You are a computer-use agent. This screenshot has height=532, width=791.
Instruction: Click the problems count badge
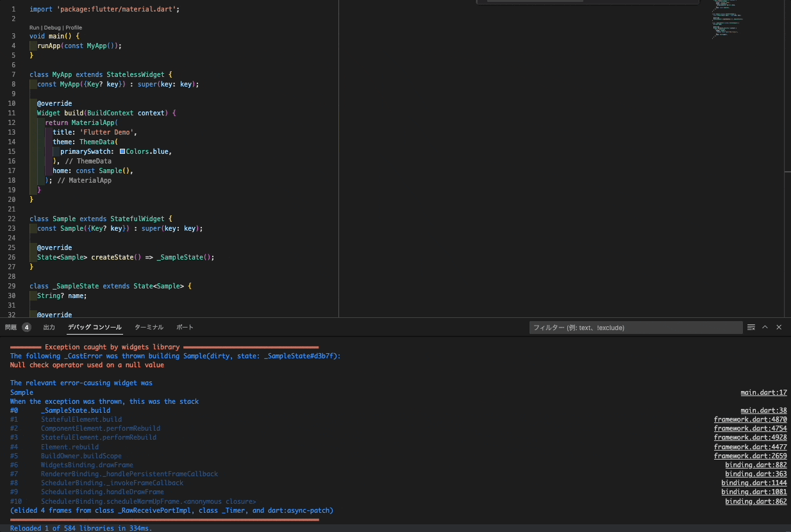(26, 327)
